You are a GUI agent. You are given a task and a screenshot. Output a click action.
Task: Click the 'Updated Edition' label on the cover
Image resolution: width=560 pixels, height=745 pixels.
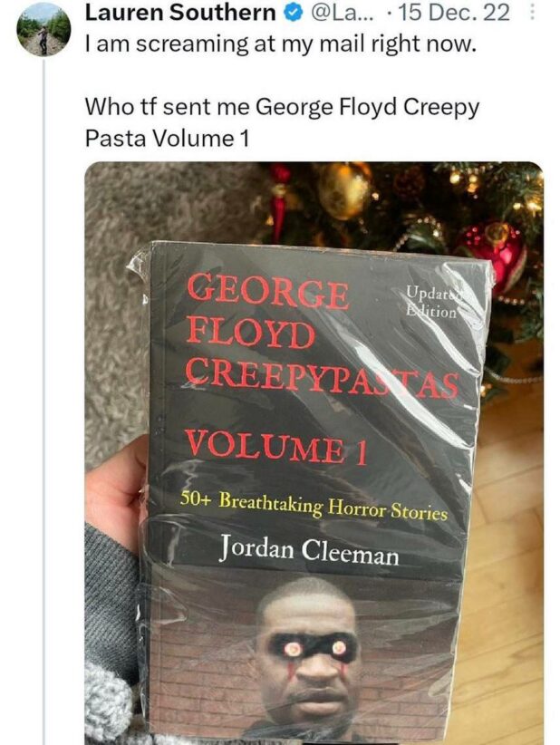pos(432,302)
